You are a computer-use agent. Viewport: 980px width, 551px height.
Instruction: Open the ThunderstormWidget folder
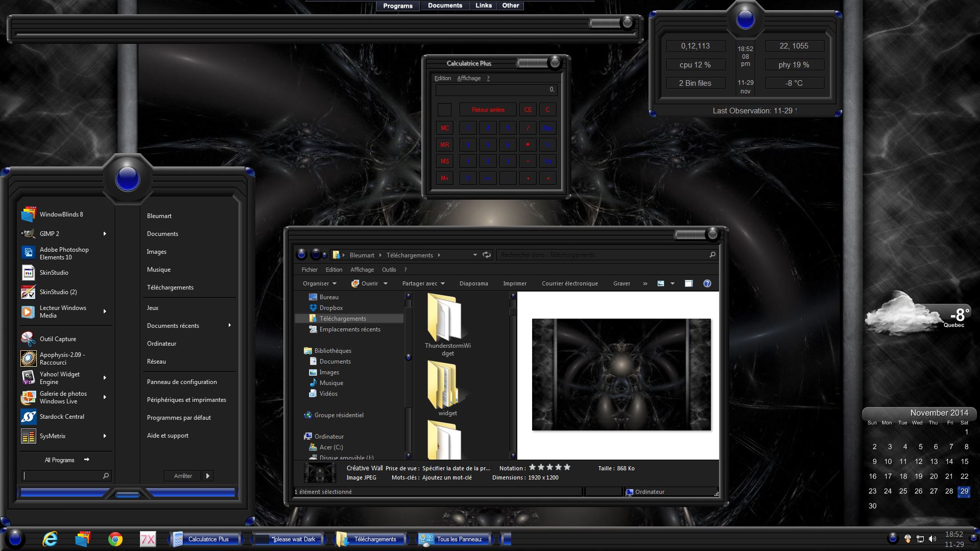coord(448,325)
